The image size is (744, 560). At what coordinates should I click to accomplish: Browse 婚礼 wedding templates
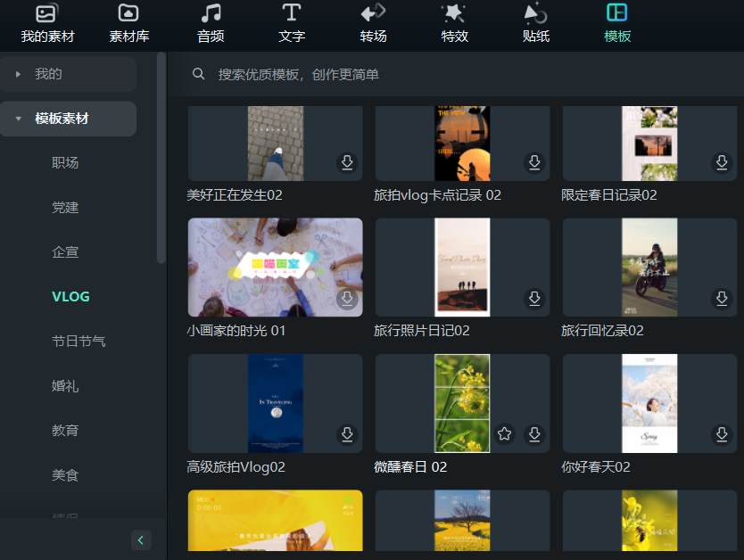coord(67,385)
